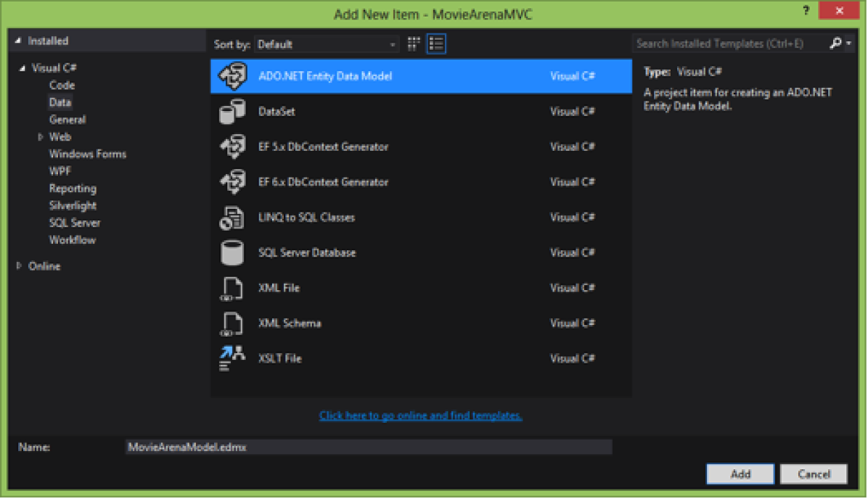This screenshot has height=499, width=868.
Task: Select the Web category label
Action: click(x=60, y=136)
